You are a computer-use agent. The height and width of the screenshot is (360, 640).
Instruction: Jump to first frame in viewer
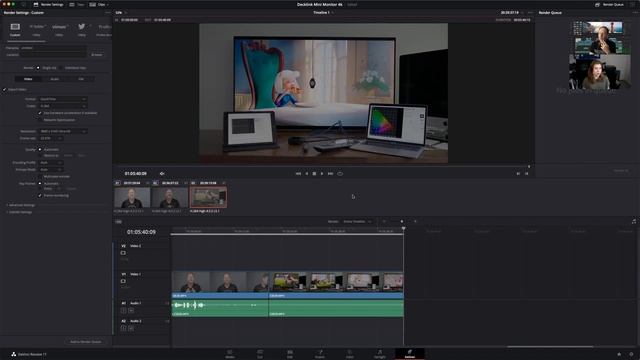[298, 173]
